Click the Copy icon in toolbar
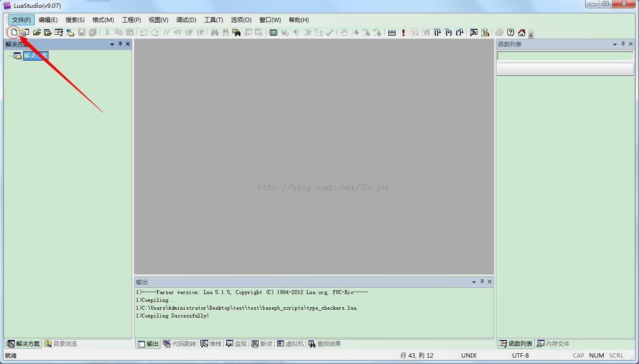This screenshot has height=364, width=639. point(118,32)
